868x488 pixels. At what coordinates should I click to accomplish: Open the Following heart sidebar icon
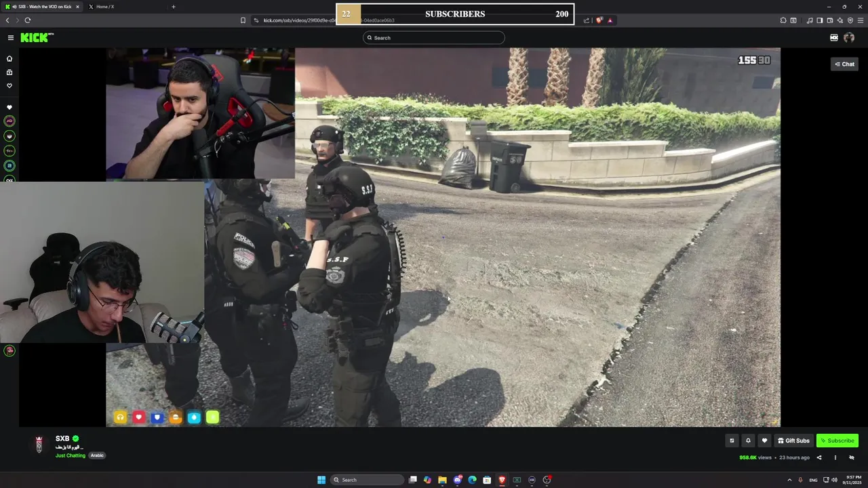pyautogui.click(x=9, y=86)
